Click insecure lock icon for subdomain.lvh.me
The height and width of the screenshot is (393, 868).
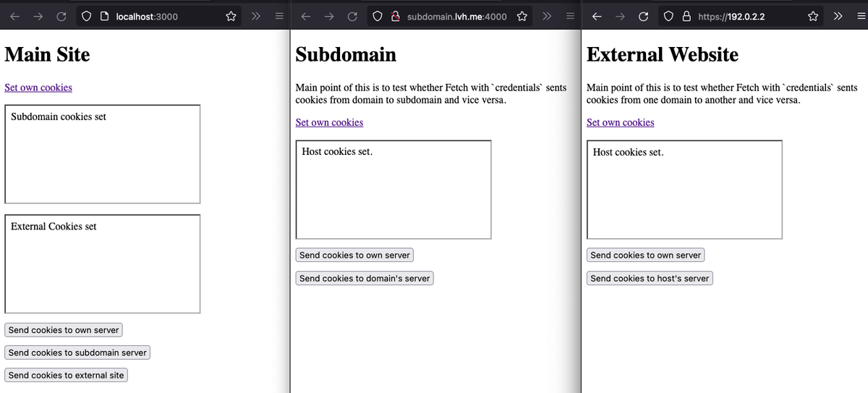[396, 16]
